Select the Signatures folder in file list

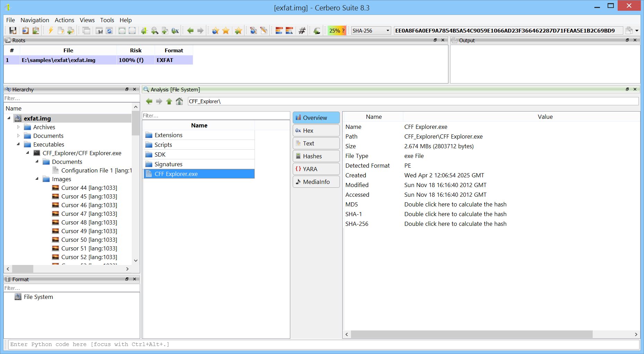[199, 164]
